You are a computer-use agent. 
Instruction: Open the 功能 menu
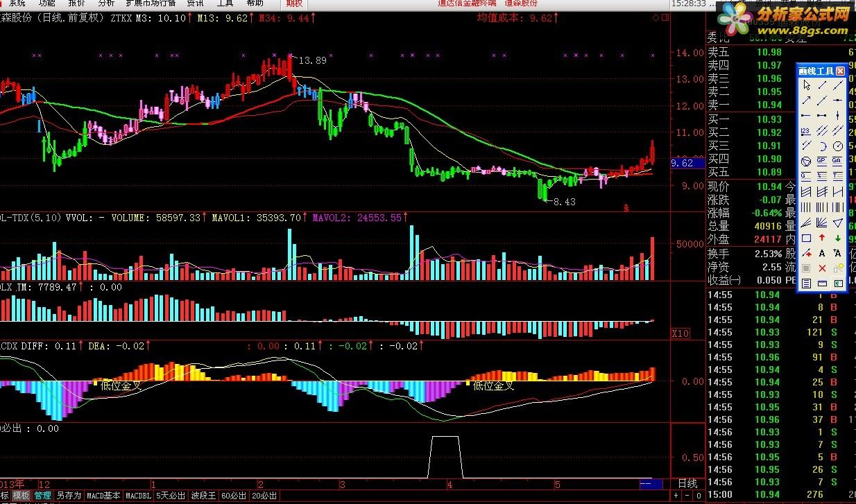coord(46,3)
